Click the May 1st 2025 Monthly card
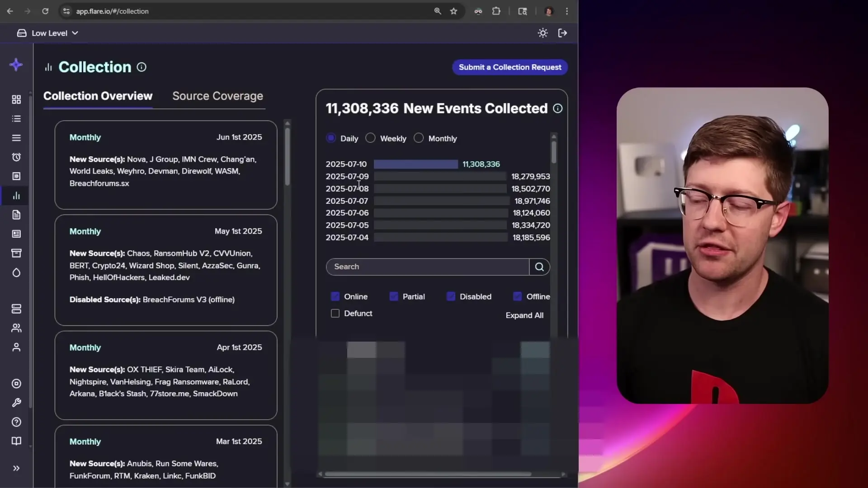The width and height of the screenshot is (868, 488). 166,270
